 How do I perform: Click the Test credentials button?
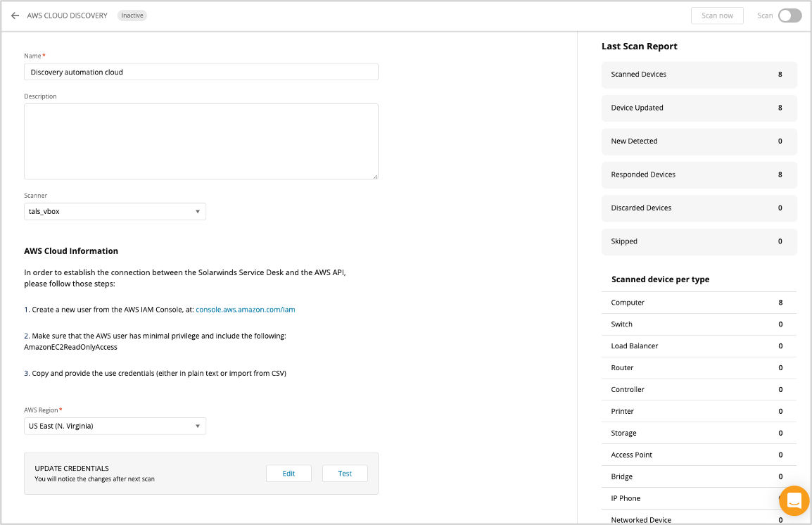pos(345,473)
